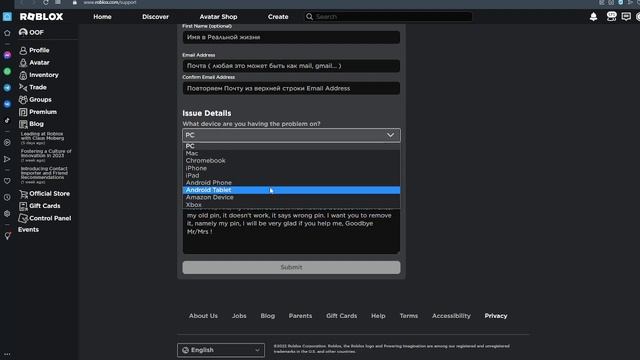The height and width of the screenshot is (360, 640).
Task: Go to the Avatar Shop tab
Action: [218, 17]
